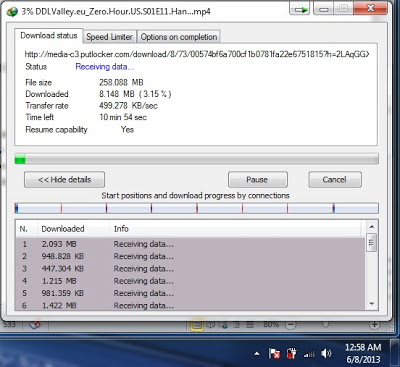
Task: Select connection row 2.093 MB
Action: pos(190,244)
